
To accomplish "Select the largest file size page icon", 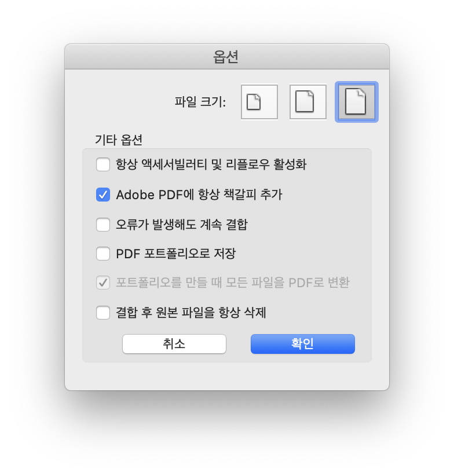I will [356, 102].
